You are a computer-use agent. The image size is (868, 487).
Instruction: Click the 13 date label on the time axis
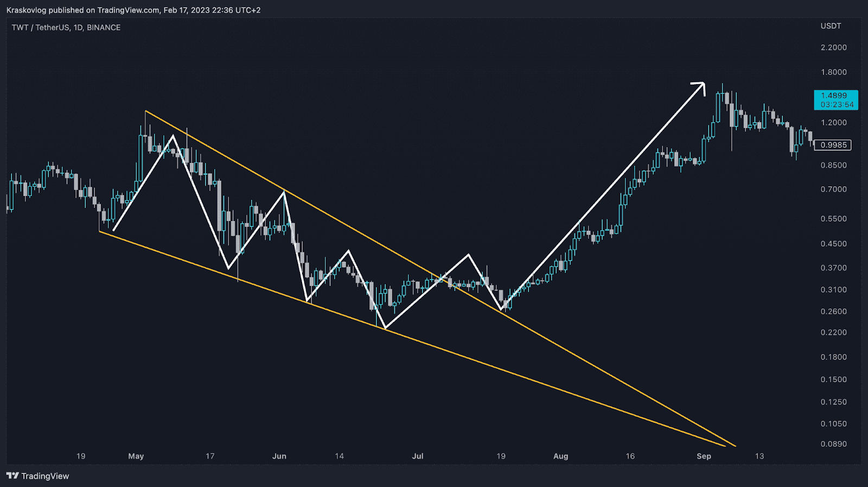point(759,457)
